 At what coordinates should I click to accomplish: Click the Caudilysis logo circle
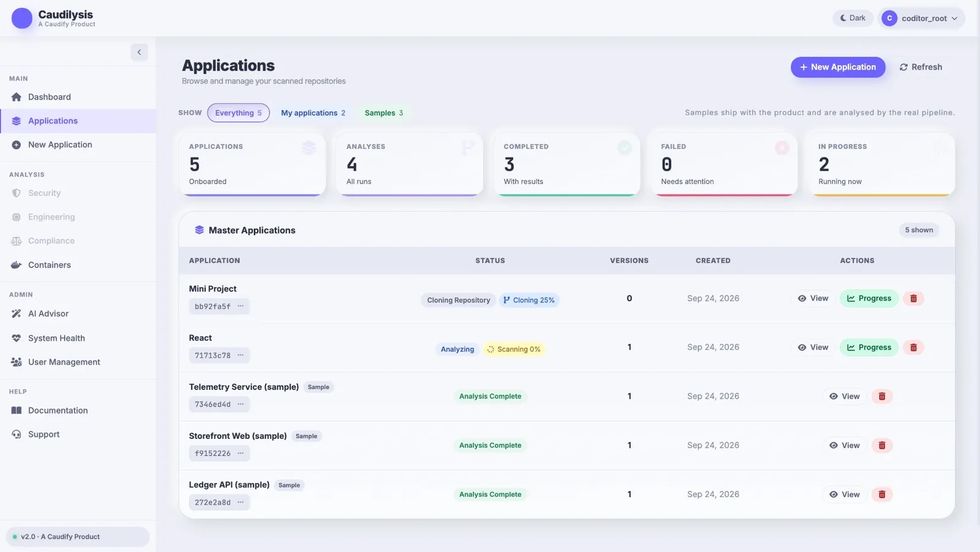click(x=22, y=18)
